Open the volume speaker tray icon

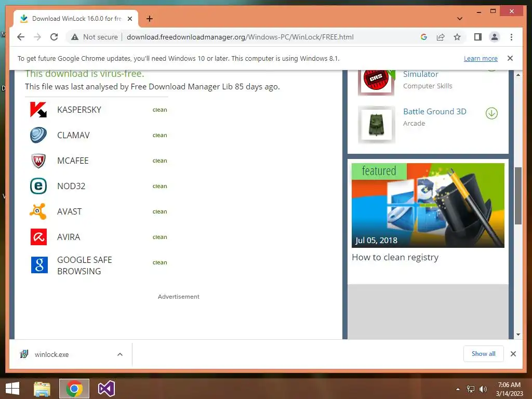pos(483,389)
